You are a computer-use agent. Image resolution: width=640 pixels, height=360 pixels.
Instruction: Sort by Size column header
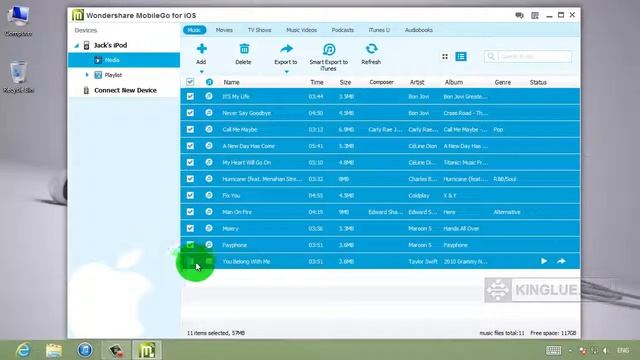point(345,82)
